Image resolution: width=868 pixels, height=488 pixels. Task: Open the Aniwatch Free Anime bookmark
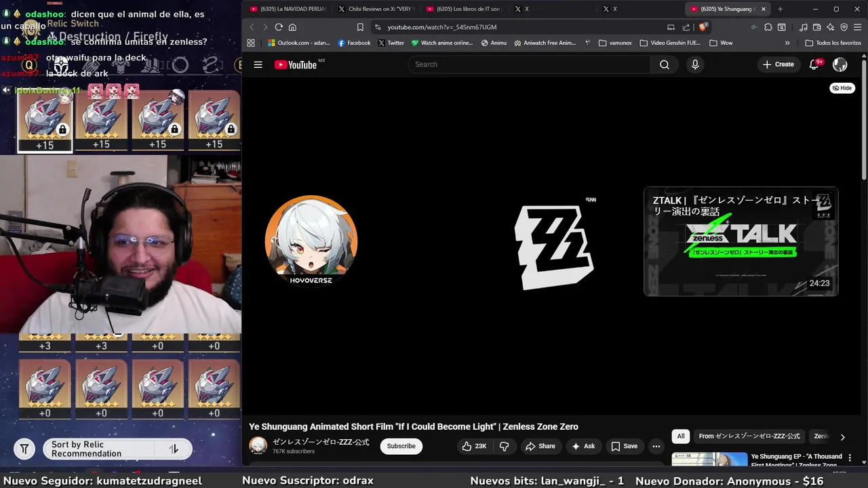point(545,43)
